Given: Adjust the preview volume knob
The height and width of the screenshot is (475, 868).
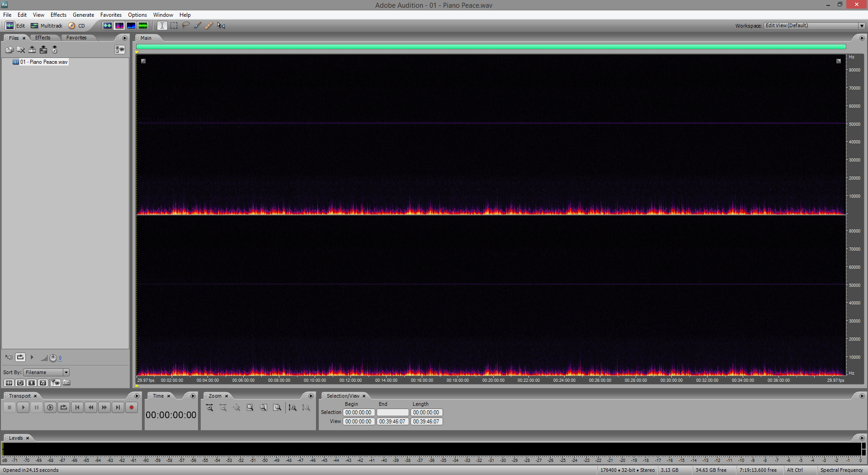Looking at the screenshot, I should pyautogui.click(x=53, y=358).
